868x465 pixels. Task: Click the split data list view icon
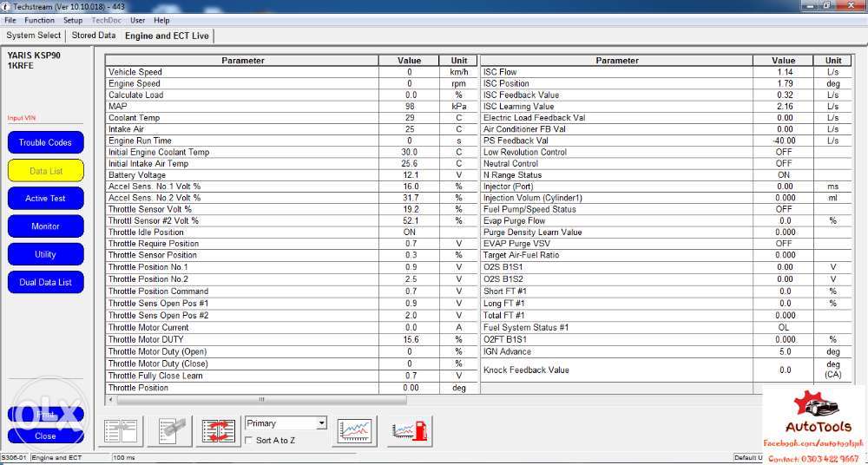tap(123, 430)
